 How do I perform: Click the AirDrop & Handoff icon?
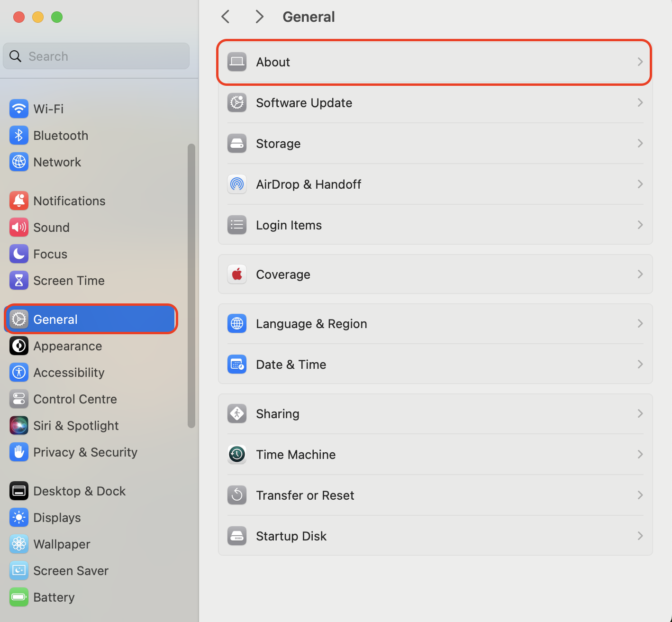coord(237,184)
